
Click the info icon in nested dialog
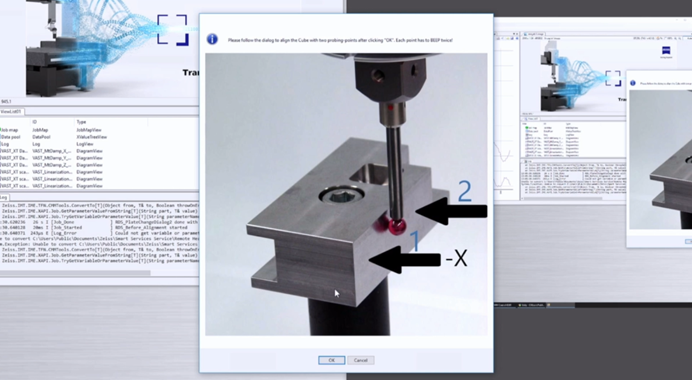(x=632, y=83)
